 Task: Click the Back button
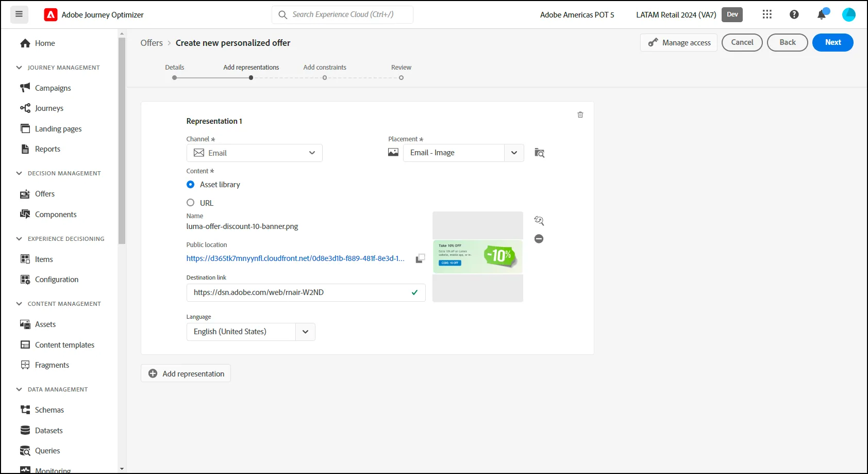click(x=788, y=42)
